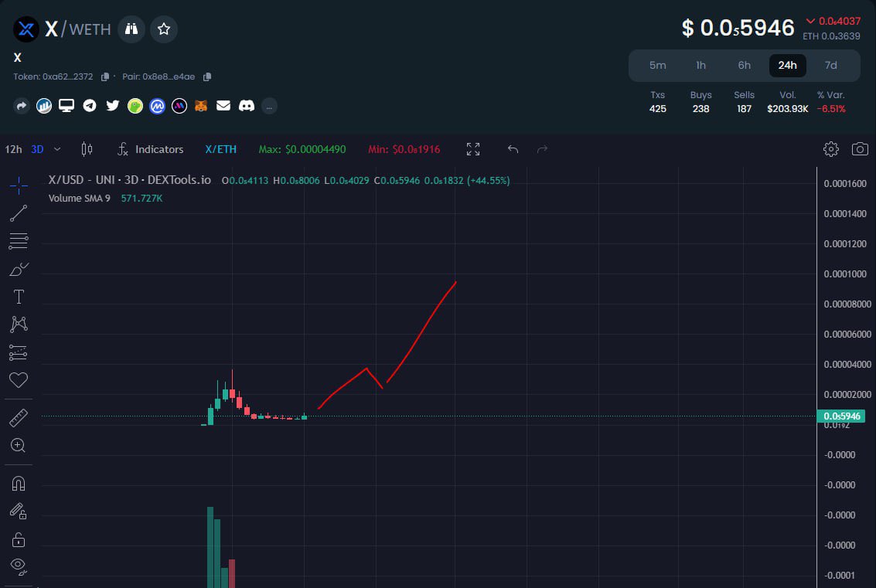This screenshot has height=588, width=876.
Task: Click the Txs 425 statistic
Action: point(657,102)
